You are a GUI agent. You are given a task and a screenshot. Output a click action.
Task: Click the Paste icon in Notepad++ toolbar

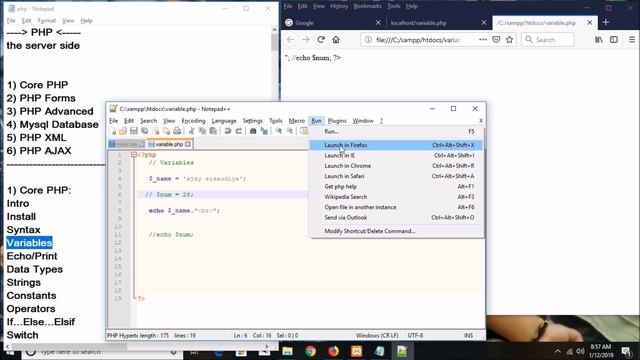(213, 131)
